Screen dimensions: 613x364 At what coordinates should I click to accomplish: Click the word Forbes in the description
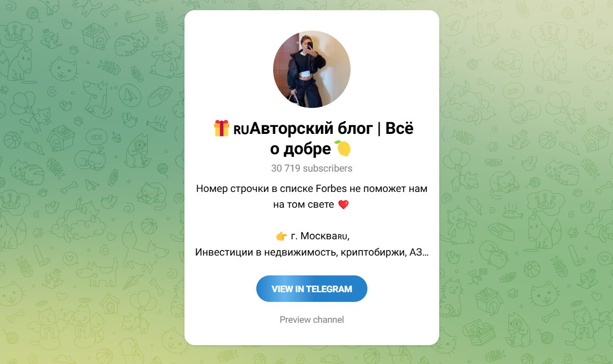331,189
